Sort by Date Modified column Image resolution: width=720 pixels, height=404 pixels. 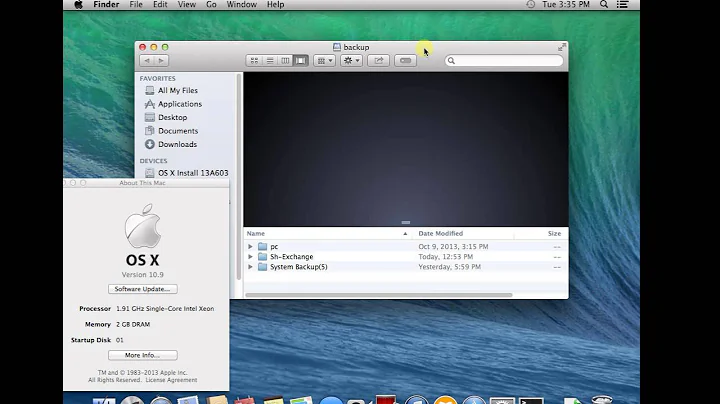point(463,233)
